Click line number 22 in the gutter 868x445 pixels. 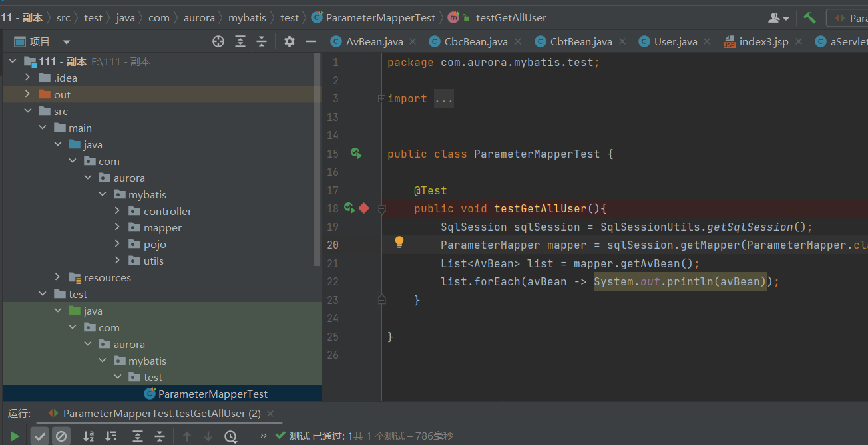pos(333,281)
